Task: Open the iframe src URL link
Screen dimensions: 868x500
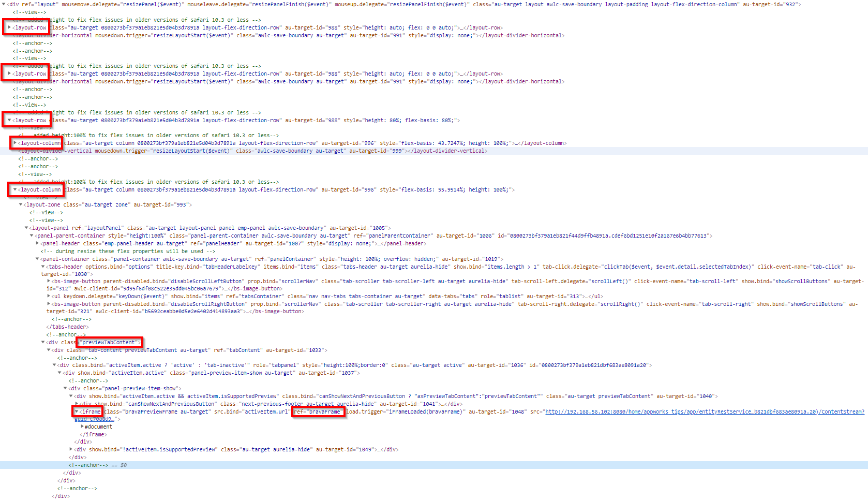Action: [704, 412]
